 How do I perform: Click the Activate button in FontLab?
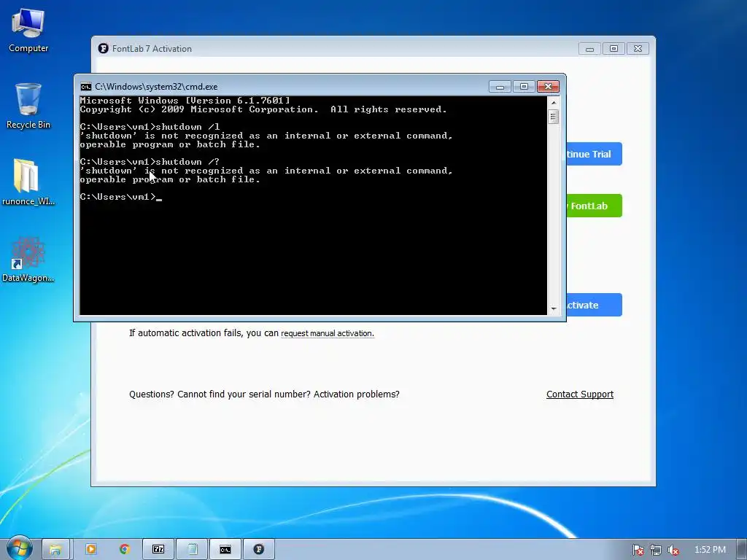[594, 305]
